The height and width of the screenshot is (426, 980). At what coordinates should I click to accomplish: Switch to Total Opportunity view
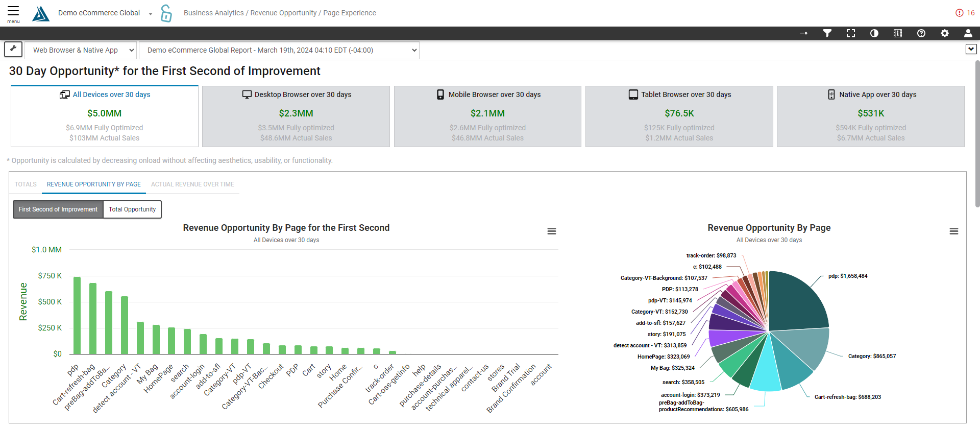tap(132, 209)
